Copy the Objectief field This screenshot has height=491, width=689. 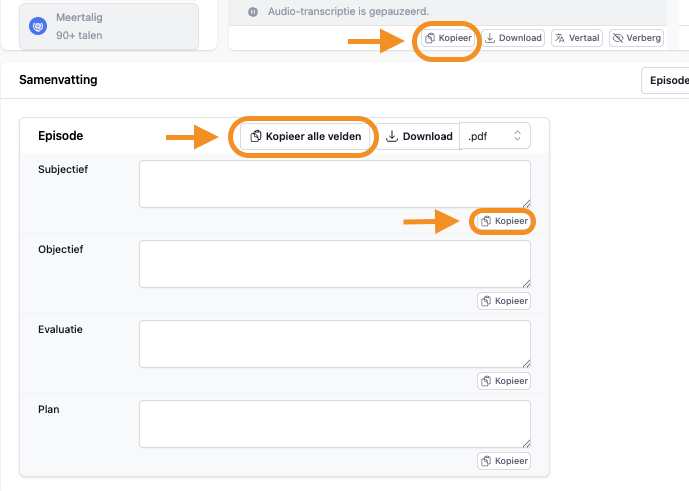504,301
